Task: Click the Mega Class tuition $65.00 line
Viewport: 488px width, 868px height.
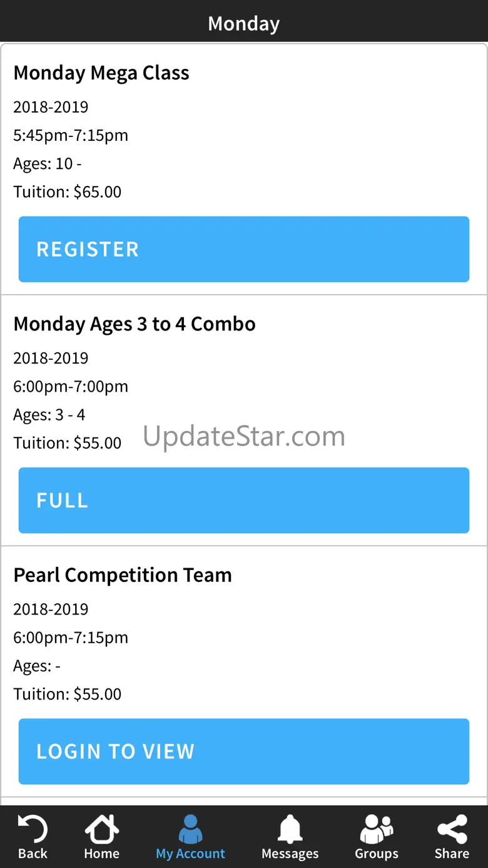Action: tap(68, 191)
